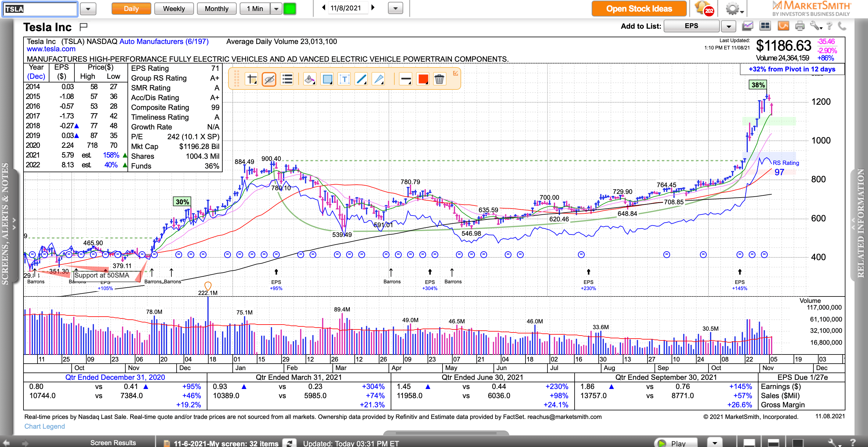
Task: Click the bottom bar back arrow
Action: 6,443
